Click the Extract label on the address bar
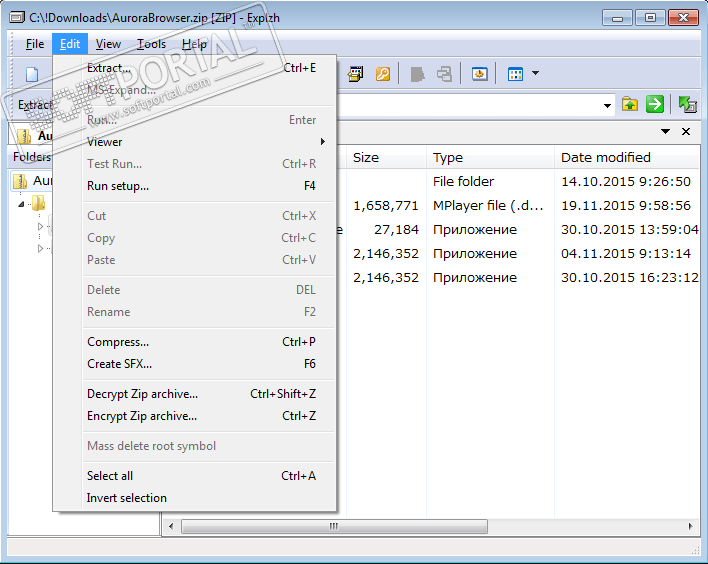The width and height of the screenshot is (708, 564). click(35, 105)
